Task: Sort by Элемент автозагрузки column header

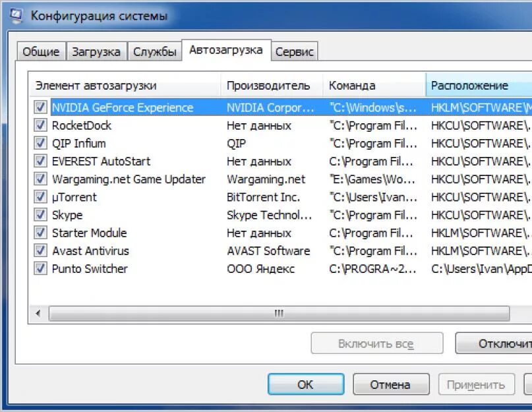Action: click(x=125, y=85)
